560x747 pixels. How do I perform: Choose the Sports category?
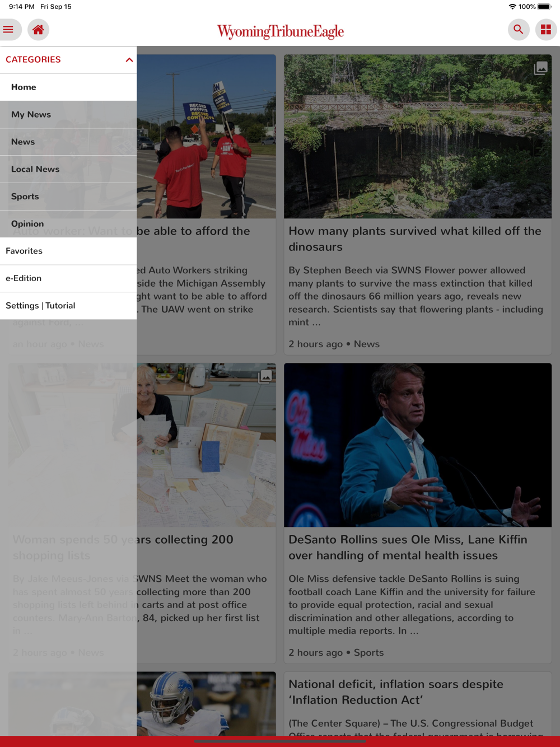[x=68, y=197]
